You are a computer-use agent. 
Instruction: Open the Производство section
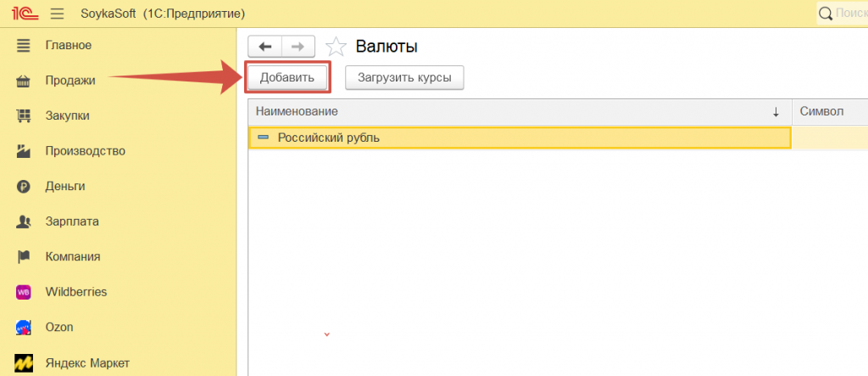pyautogui.click(x=85, y=151)
